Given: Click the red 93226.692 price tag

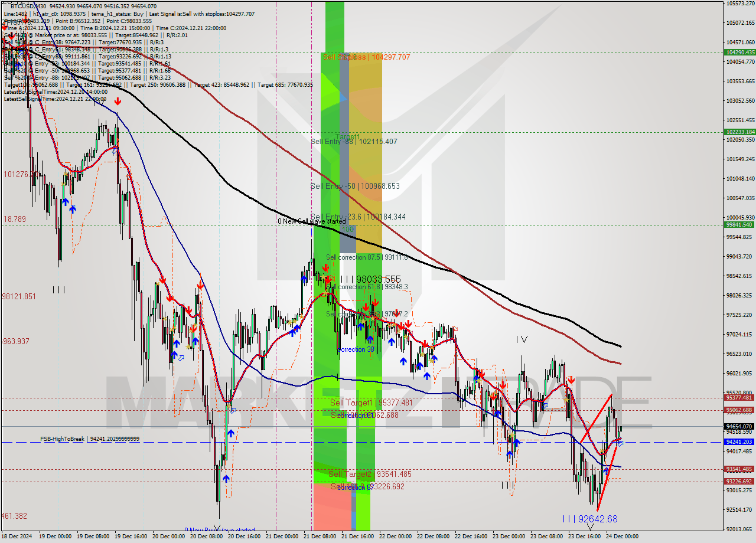Looking at the screenshot, I should pos(739,482).
